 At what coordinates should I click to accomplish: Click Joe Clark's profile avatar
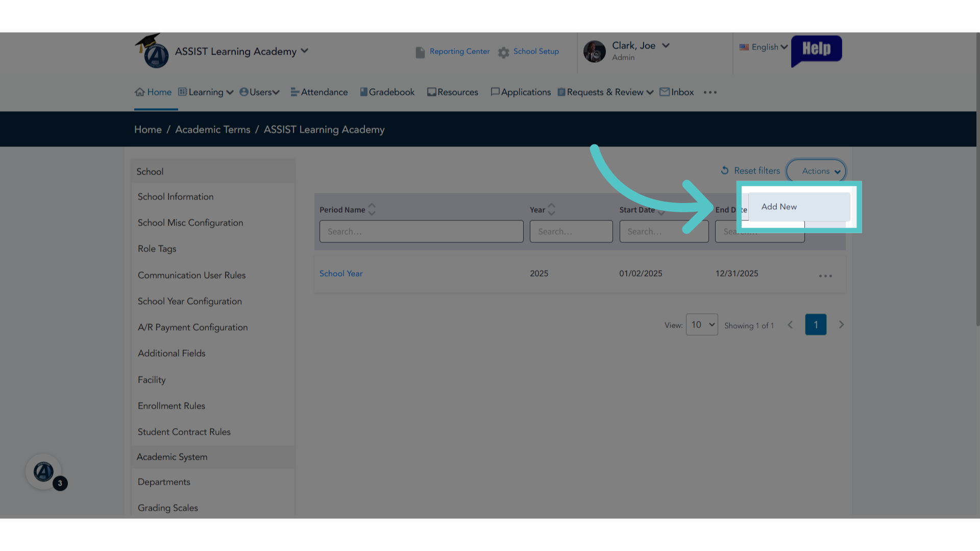[x=595, y=52]
